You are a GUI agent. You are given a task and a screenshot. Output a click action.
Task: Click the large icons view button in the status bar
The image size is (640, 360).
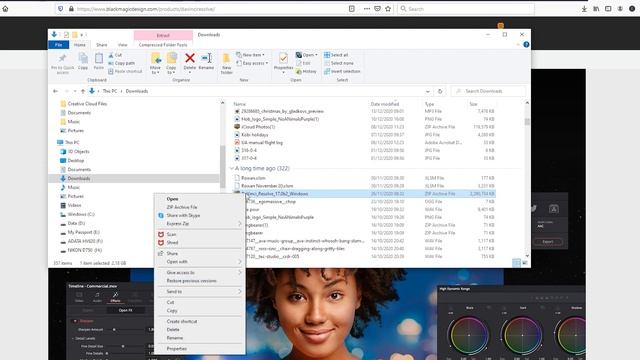tap(525, 263)
